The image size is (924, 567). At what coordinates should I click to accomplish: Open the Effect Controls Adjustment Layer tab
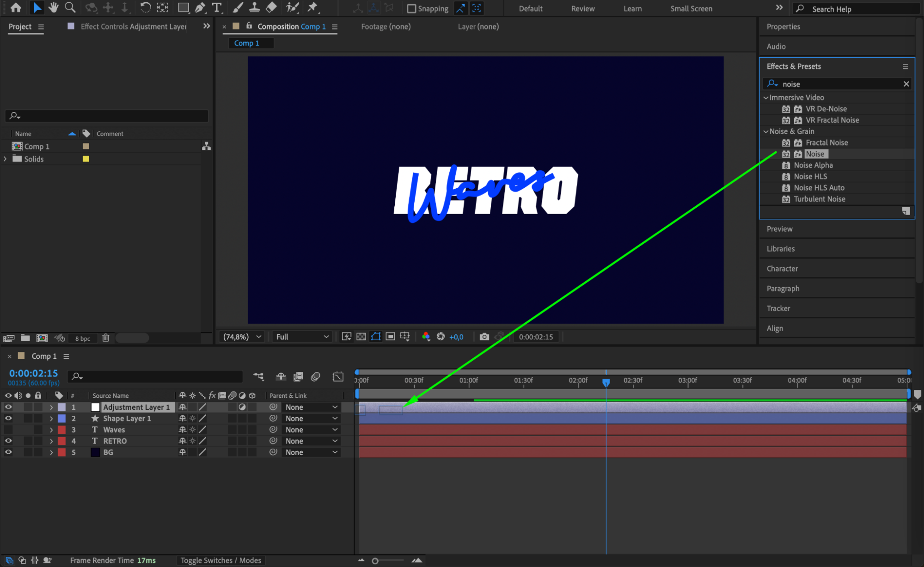[x=133, y=26]
